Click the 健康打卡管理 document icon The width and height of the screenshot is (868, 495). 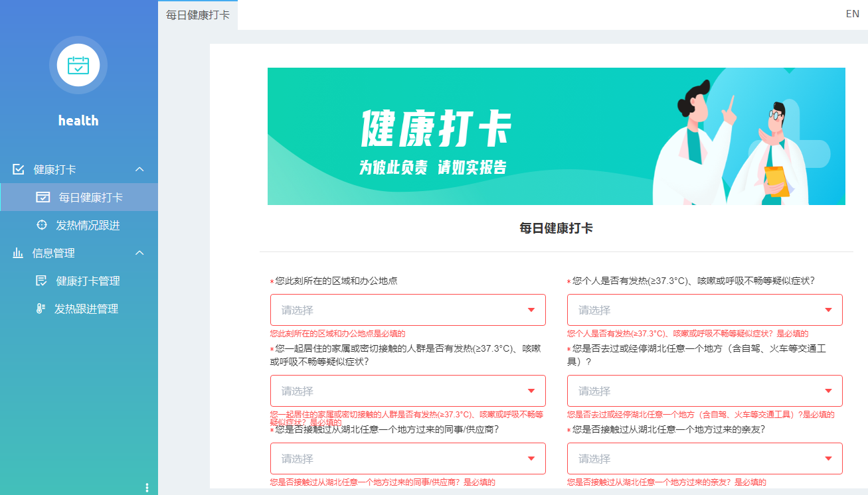pyautogui.click(x=41, y=281)
